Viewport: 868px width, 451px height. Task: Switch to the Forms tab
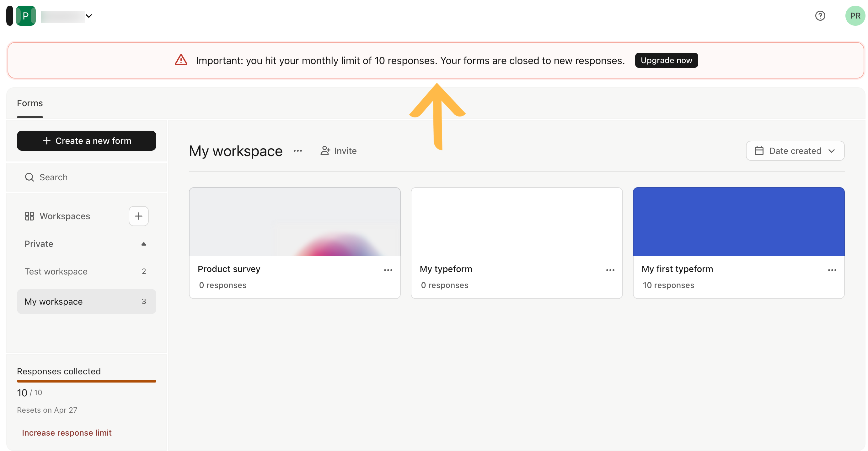point(30,103)
